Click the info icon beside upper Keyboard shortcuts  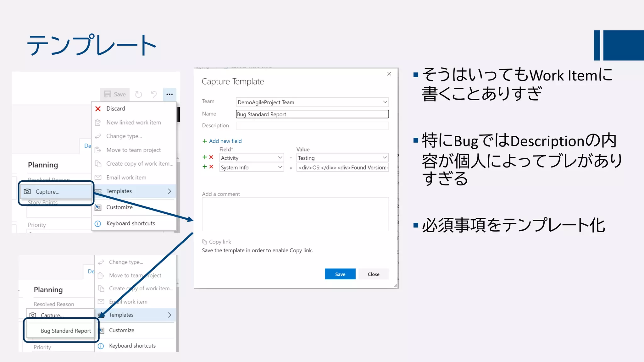[98, 224]
